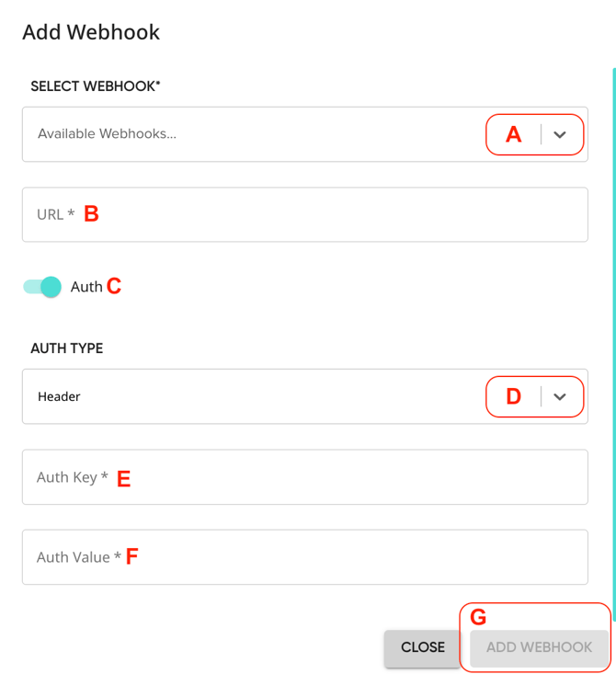
Task: Click the red letter A marker
Action: [514, 134]
